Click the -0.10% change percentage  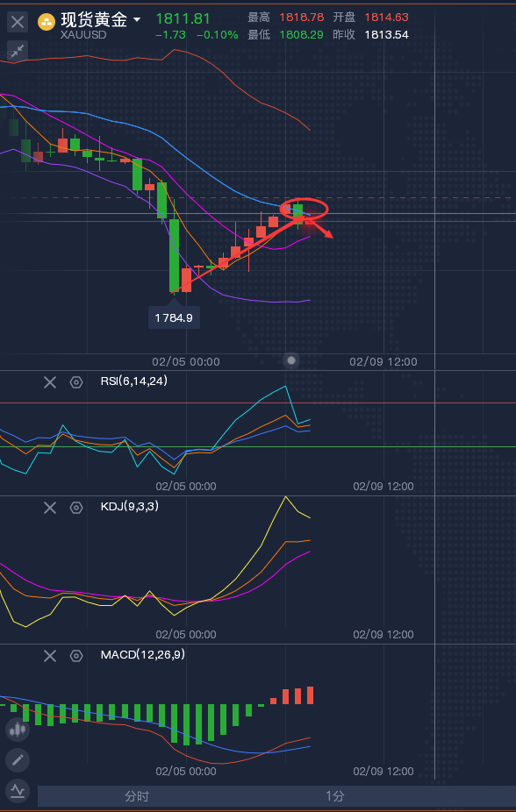coord(218,35)
